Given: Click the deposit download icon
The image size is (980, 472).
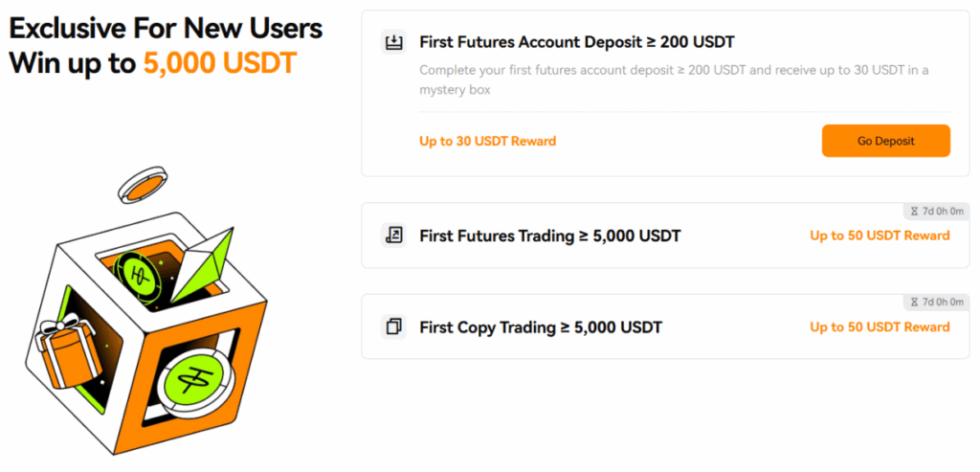Looking at the screenshot, I should click(x=393, y=42).
